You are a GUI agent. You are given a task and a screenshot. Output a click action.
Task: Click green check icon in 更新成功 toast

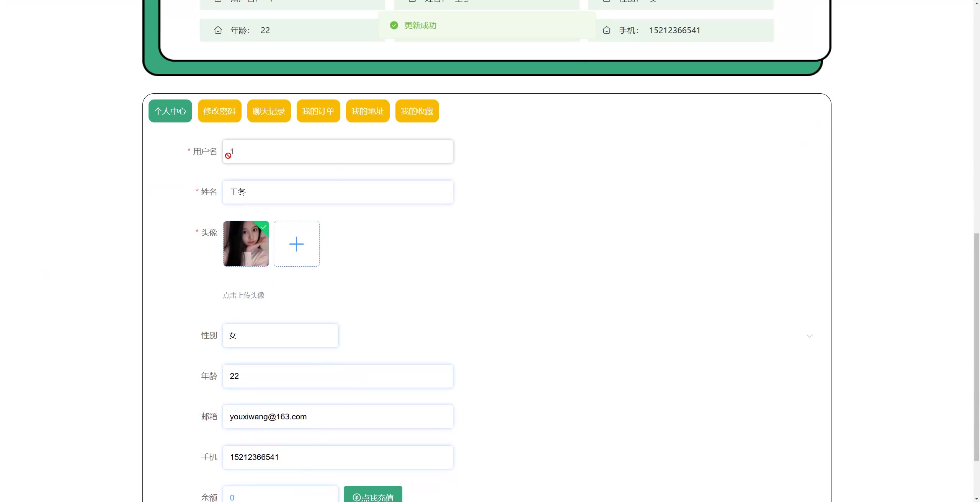[x=394, y=25]
